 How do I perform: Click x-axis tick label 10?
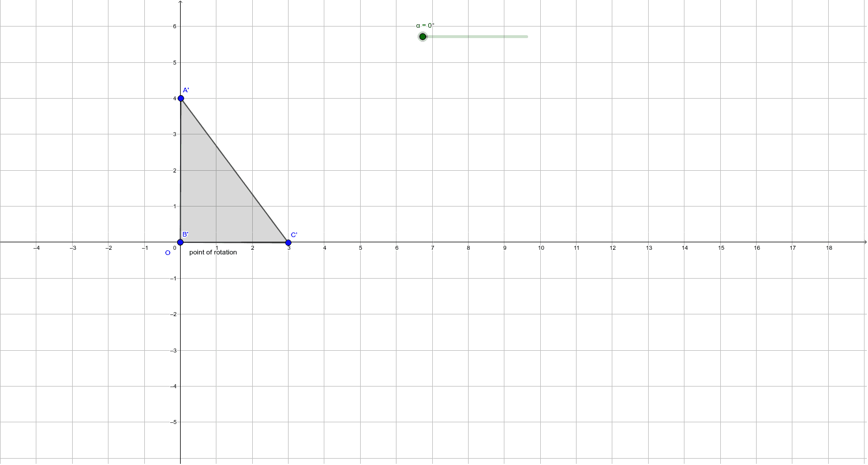pyautogui.click(x=541, y=248)
